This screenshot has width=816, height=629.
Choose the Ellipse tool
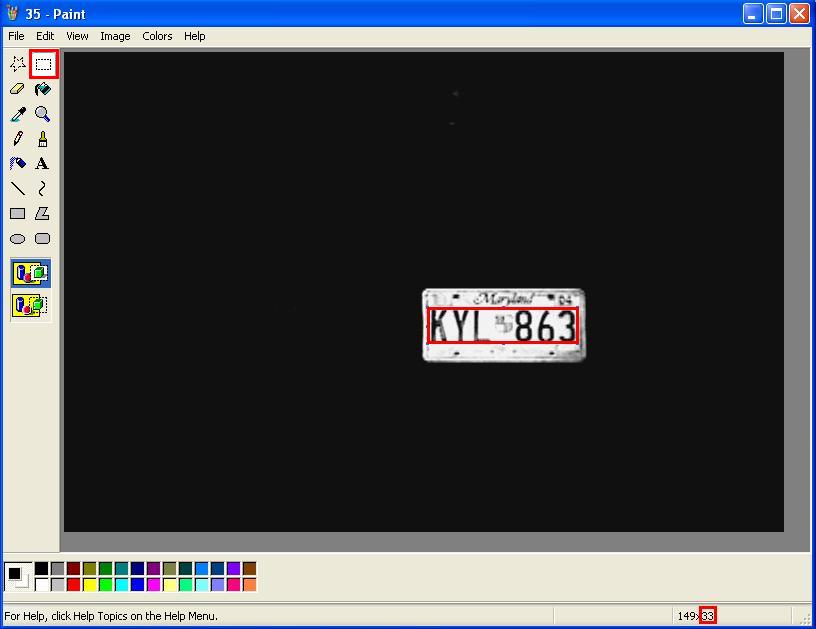(18, 239)
